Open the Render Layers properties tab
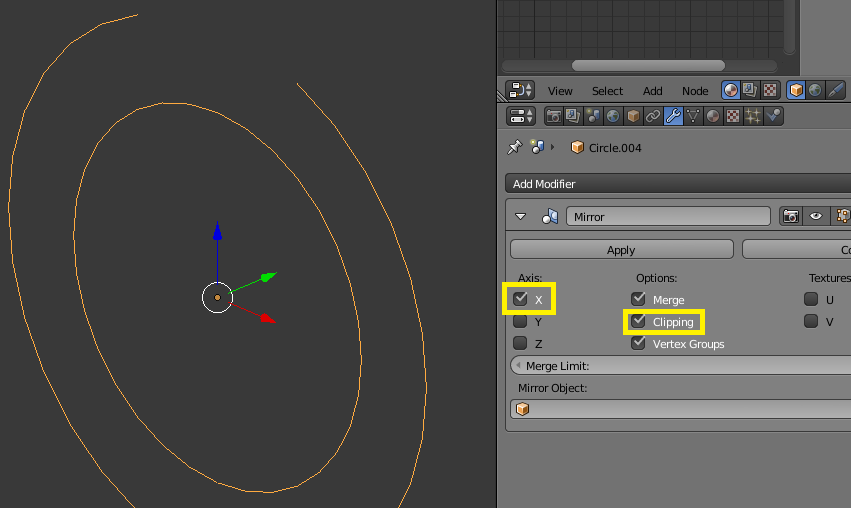The width and height of the screenshot is (851, 508). pyautogui.click(x=573, y=116)
